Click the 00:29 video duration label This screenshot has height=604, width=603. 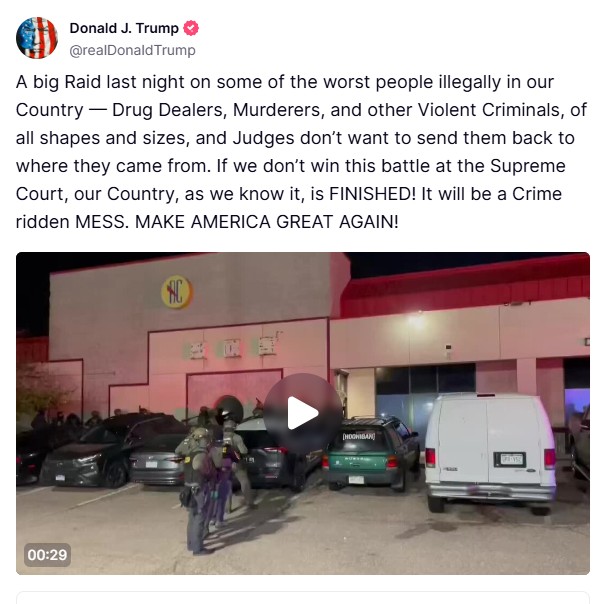coord(47,555)
